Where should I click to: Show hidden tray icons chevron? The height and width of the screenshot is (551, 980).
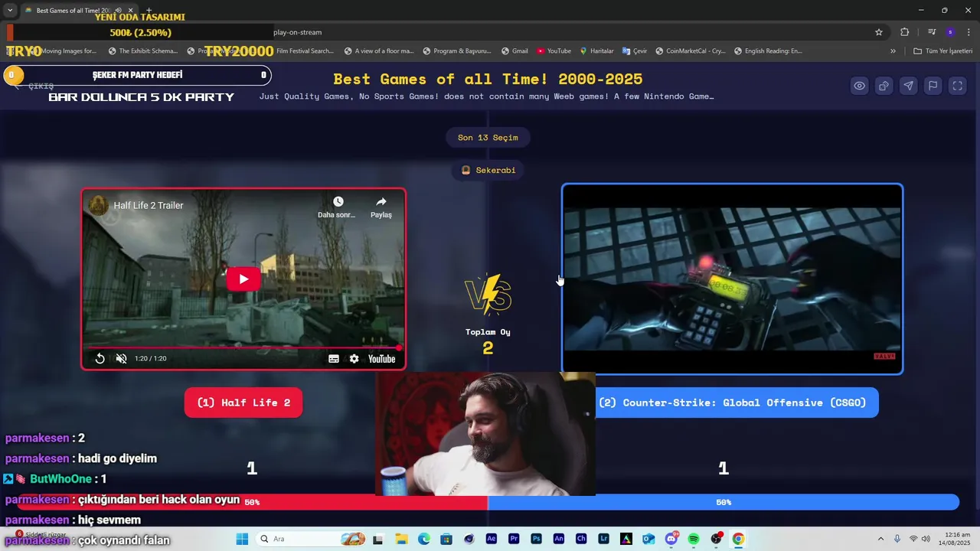coord(880,539)
